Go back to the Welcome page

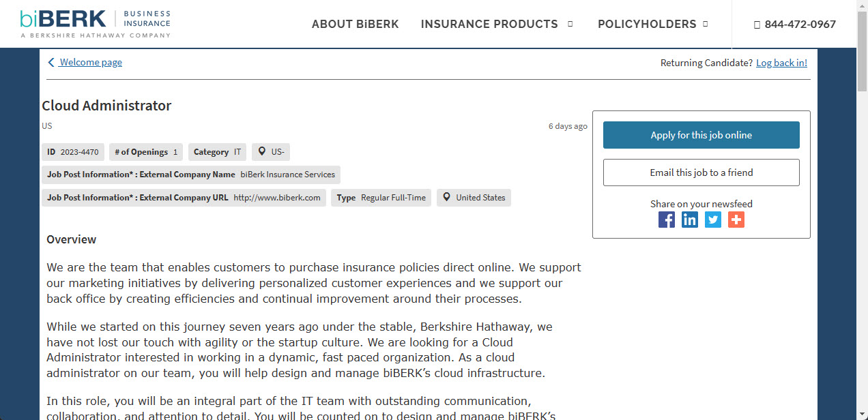pyautogui.click(x=91, y=63)
